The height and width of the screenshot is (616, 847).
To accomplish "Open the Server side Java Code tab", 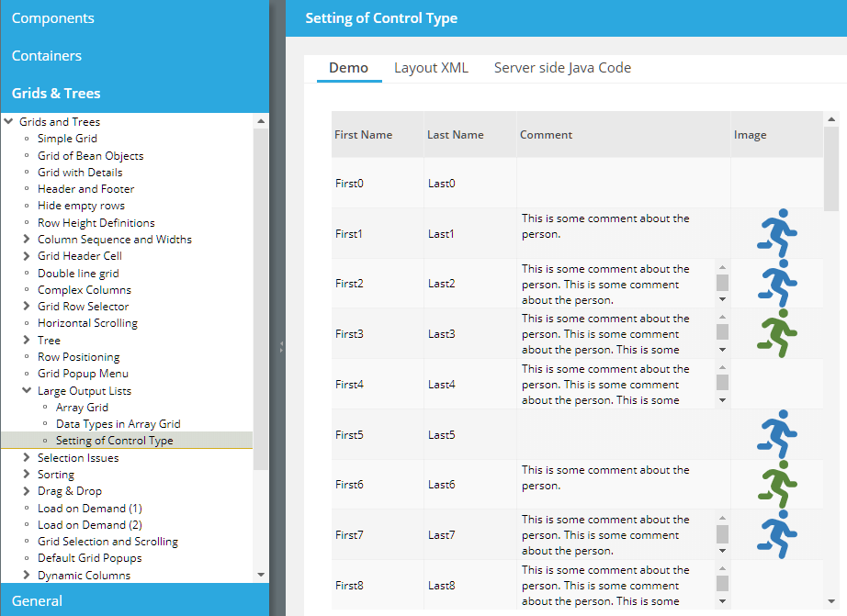I will coord(562,68).
